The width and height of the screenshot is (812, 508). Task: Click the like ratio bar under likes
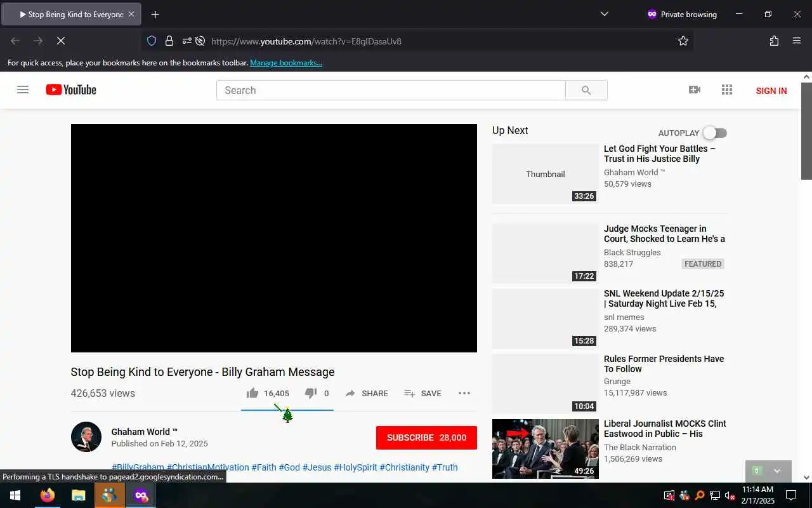[x=287, y=410]
